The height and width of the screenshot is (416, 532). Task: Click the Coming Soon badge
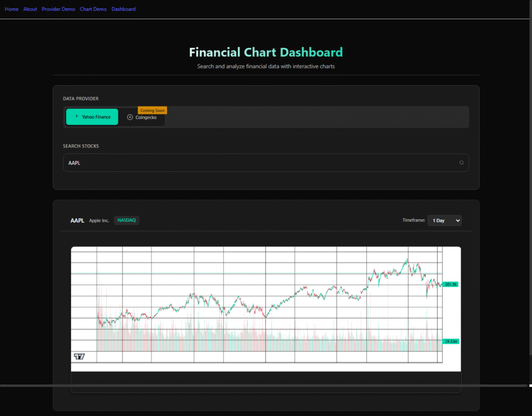click(152, 111)
